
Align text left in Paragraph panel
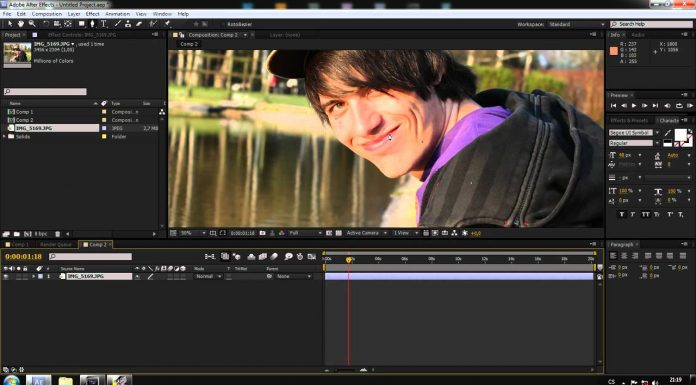click(613, 256)
